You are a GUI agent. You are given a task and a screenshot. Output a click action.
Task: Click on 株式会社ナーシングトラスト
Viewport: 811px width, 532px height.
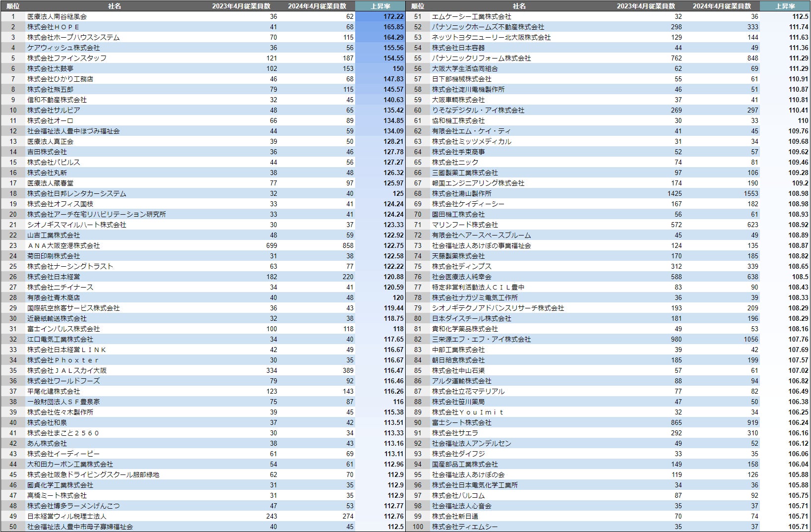(x=70, y=266)
